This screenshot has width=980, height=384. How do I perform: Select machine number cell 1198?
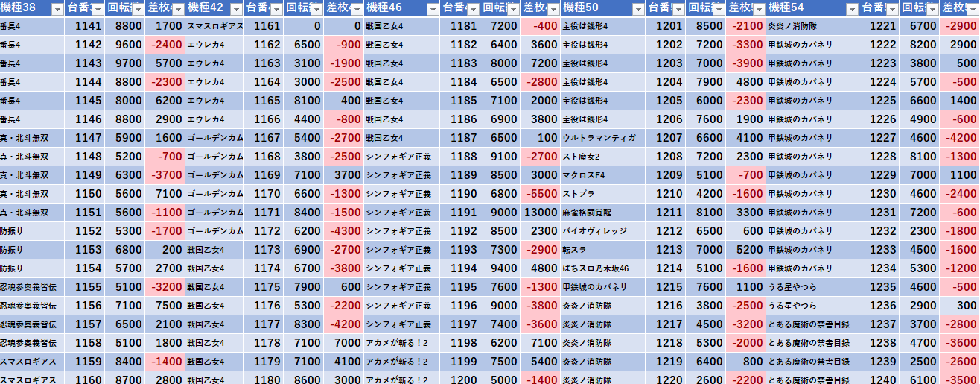[460, 343]
